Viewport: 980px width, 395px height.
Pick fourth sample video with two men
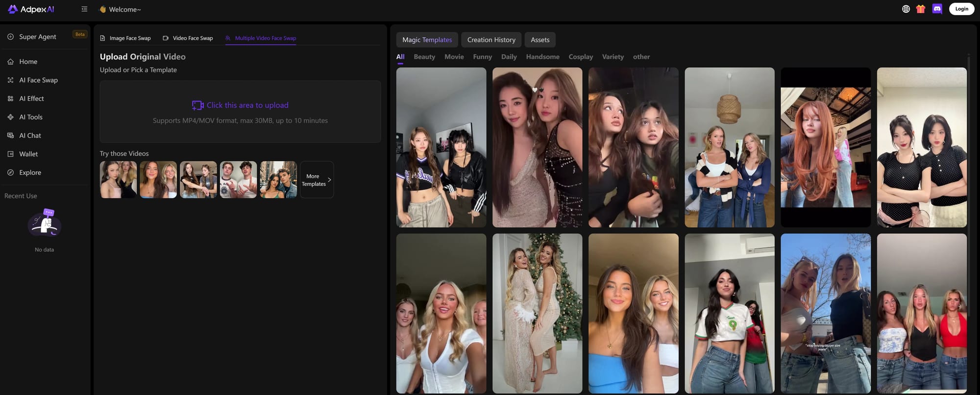(238, 180)
